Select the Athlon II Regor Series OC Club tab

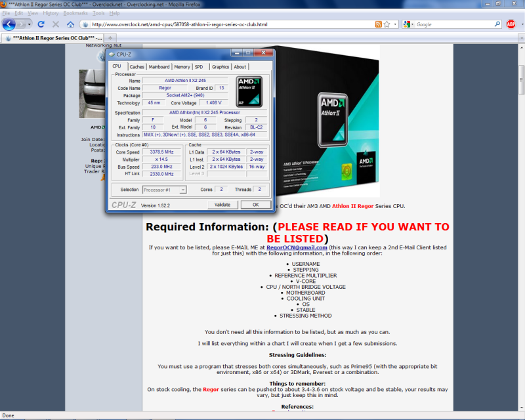click(52, 38)
